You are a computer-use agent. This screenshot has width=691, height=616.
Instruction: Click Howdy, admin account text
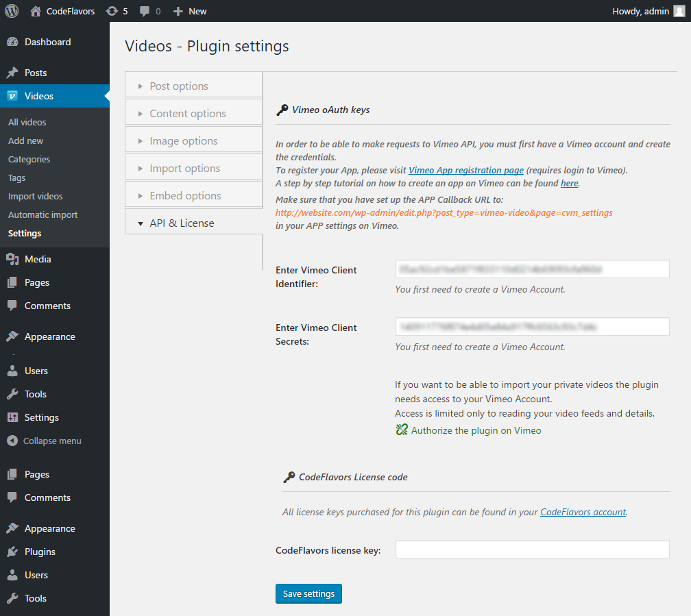[x=640, y=11]
